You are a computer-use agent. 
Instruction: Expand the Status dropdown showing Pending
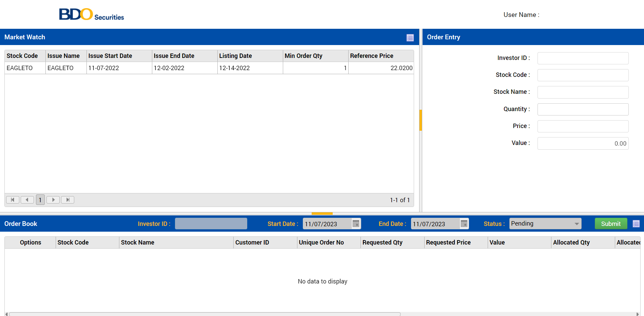577,224
